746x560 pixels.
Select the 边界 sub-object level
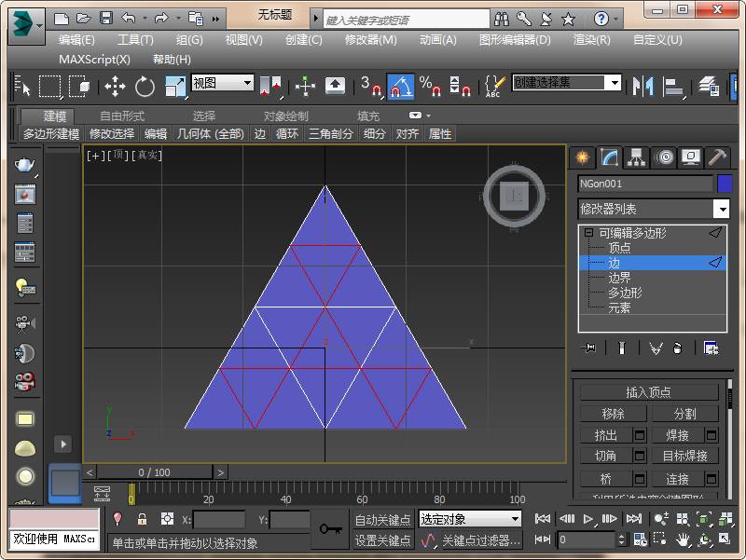coord(619,278)
